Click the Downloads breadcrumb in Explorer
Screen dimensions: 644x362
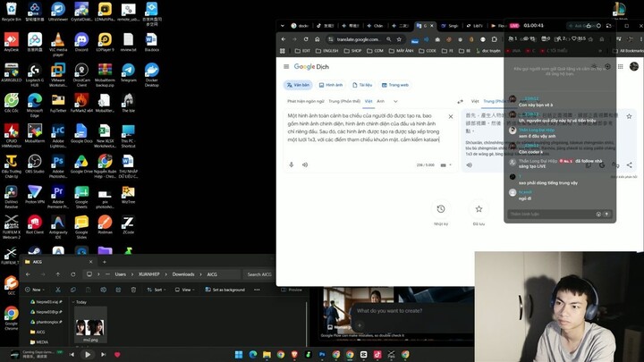tap(183, 274)
